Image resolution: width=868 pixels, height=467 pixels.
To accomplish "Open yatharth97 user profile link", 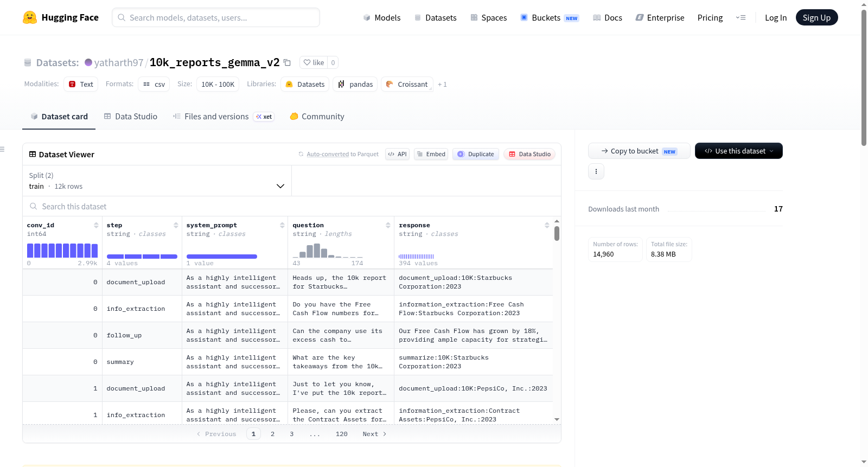I will click(119, 62).
